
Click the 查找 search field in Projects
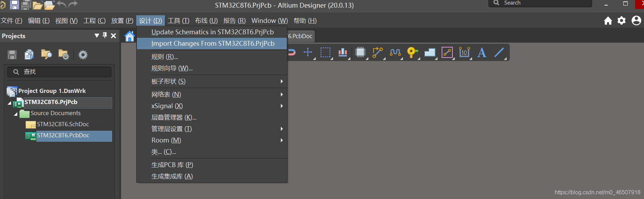[59, 72]
